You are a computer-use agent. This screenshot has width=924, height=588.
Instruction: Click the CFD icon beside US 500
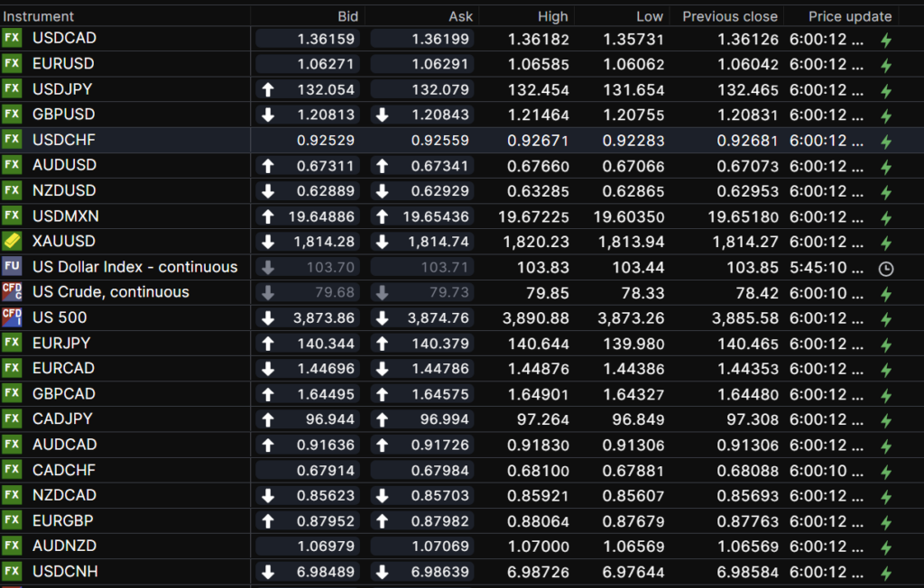click(x=12, y=317)
